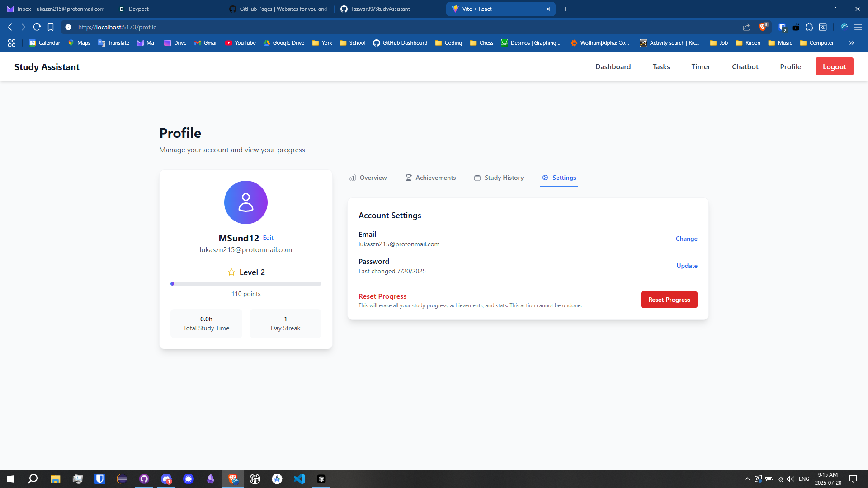Click the browser reload icon
The height and width of the screenshot is (488, 868).
click(x=37, y=27)
